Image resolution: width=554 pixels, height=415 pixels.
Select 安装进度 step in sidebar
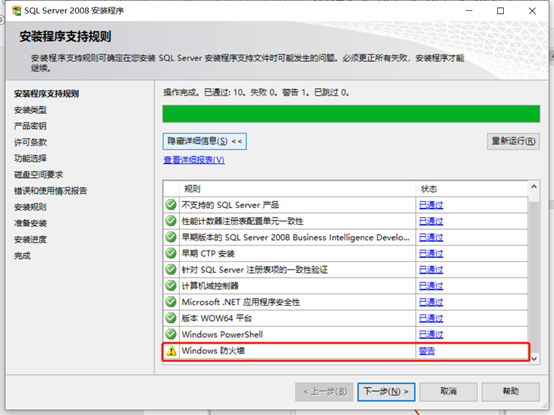click(30, 239)
